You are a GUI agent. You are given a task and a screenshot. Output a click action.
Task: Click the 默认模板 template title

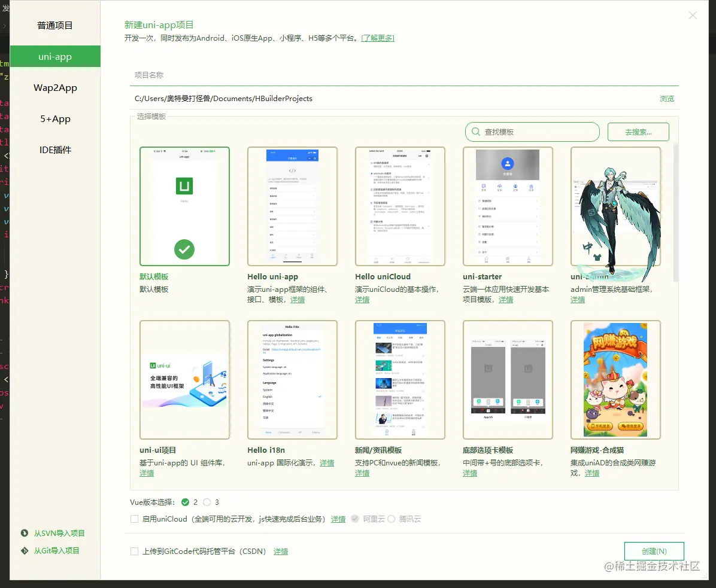[x=154, y=276]
